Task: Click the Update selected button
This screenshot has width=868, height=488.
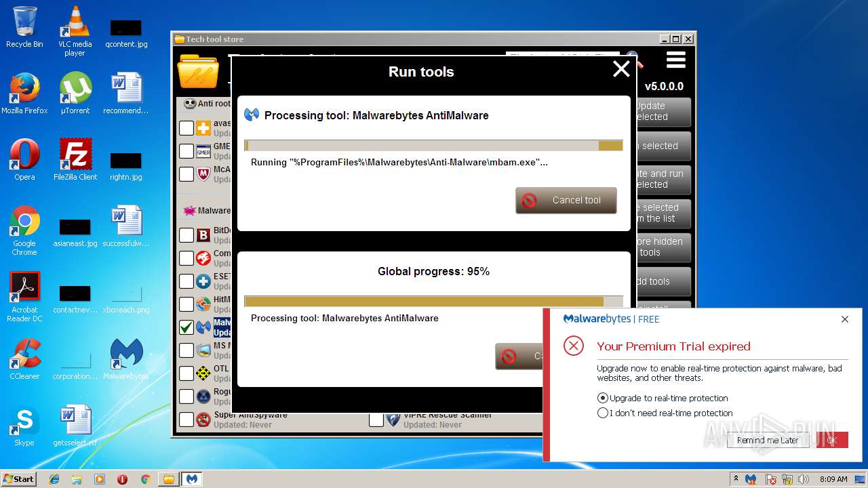Action: point(663,112)
